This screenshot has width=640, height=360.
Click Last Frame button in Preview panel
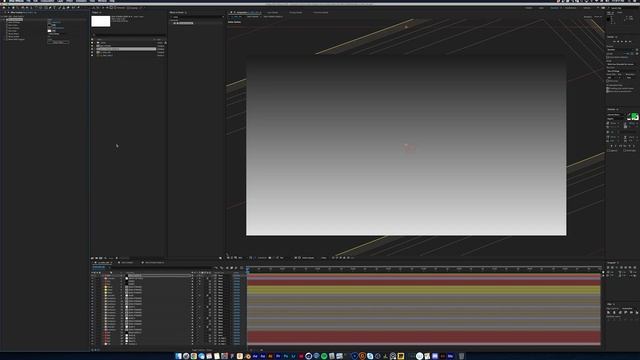(630, 41)
